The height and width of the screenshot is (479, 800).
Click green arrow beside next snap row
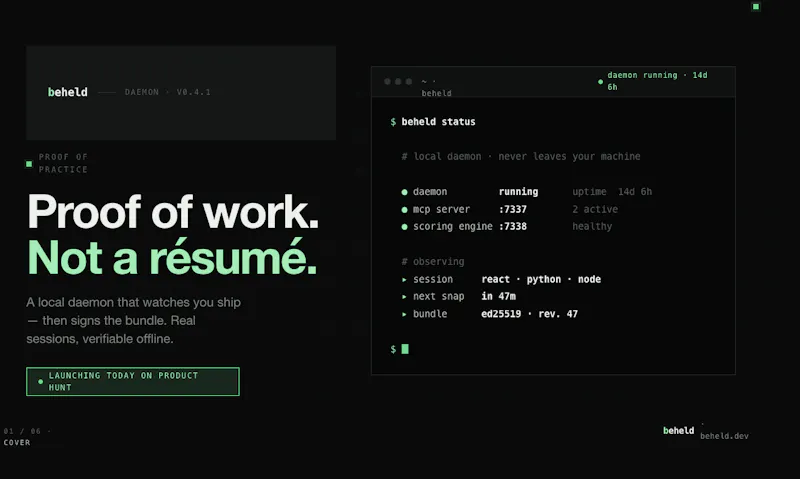pyautogui.click(x=404, y=297)
